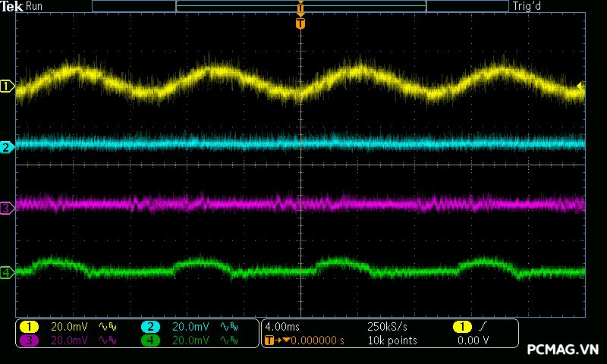Click the Tek logo
Image resolution: width=607 pixels, height=364 pixels.
click(x=12, y=7)
